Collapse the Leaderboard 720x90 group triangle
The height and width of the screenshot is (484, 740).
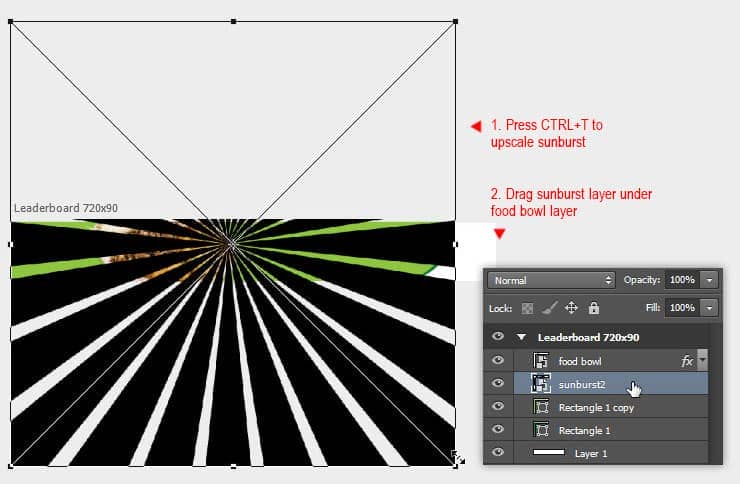[521, 337]
